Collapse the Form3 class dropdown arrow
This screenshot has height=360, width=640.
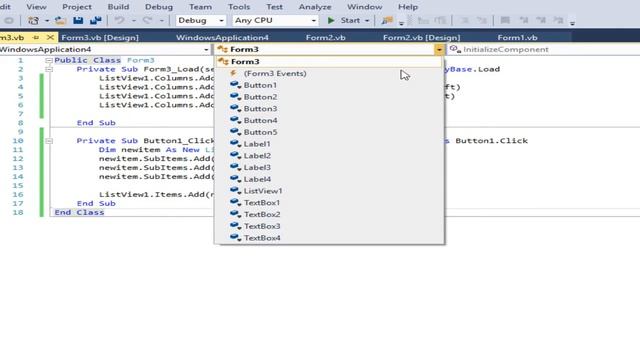point(439,49)
